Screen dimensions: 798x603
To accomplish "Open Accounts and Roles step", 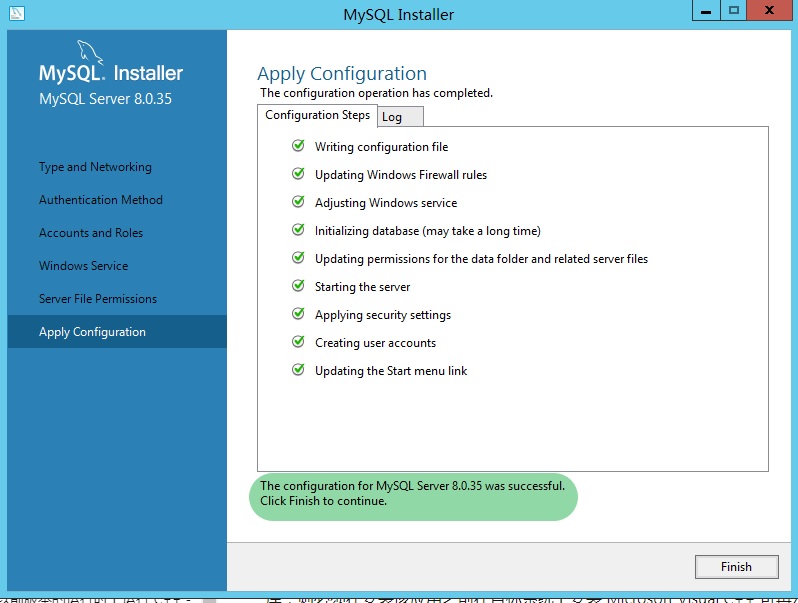I will (x=91, y=233).
